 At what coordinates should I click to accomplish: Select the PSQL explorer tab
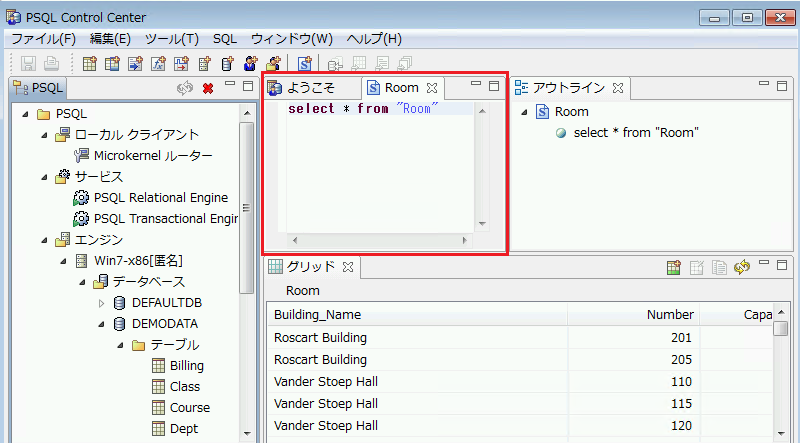[x=38, y=88]
